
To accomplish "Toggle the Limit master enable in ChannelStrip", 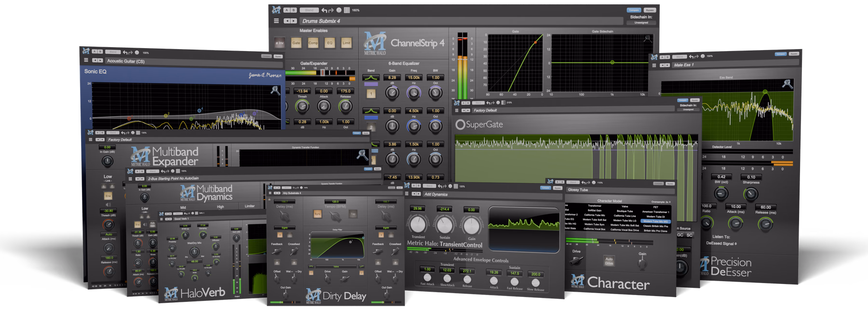I will click(x=346, y=43).
